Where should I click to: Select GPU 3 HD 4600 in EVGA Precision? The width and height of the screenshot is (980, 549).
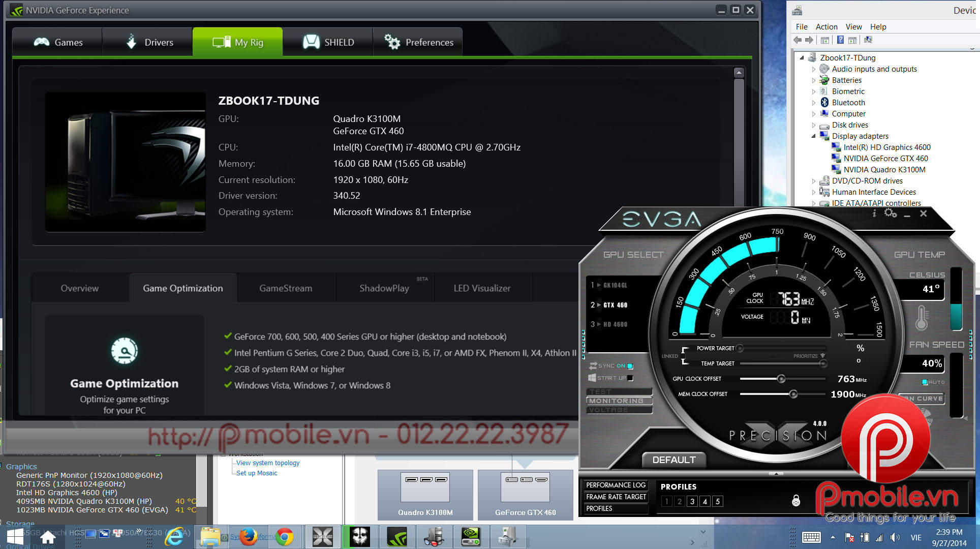pyautogui.click(x=609, y=324)
